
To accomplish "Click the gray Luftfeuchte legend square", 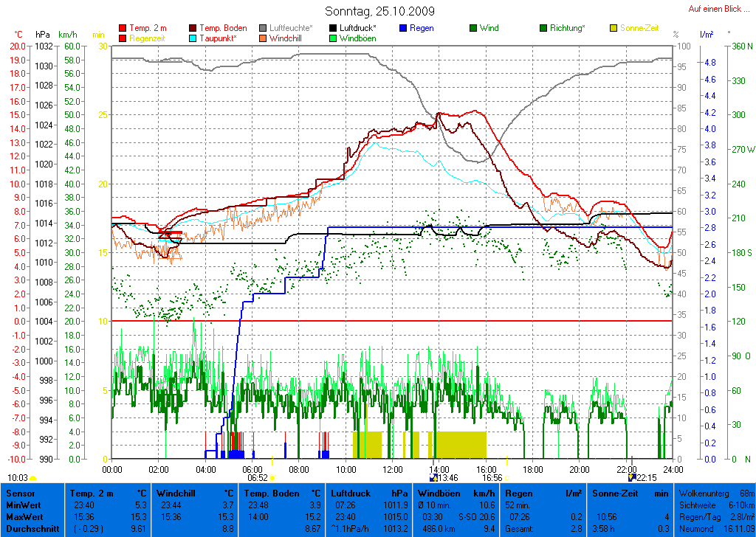I will 263,28.
